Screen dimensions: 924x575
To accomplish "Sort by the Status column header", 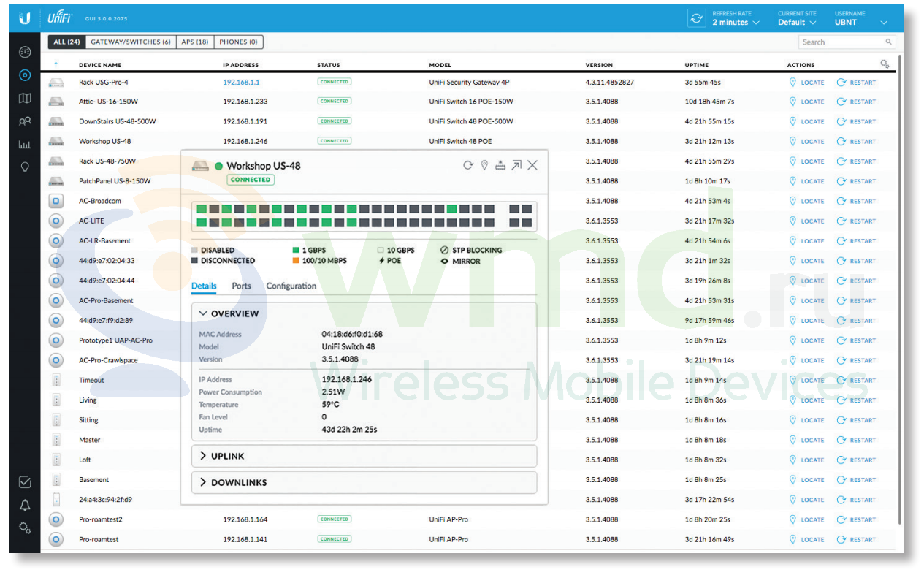I will (x=329, y=65).
